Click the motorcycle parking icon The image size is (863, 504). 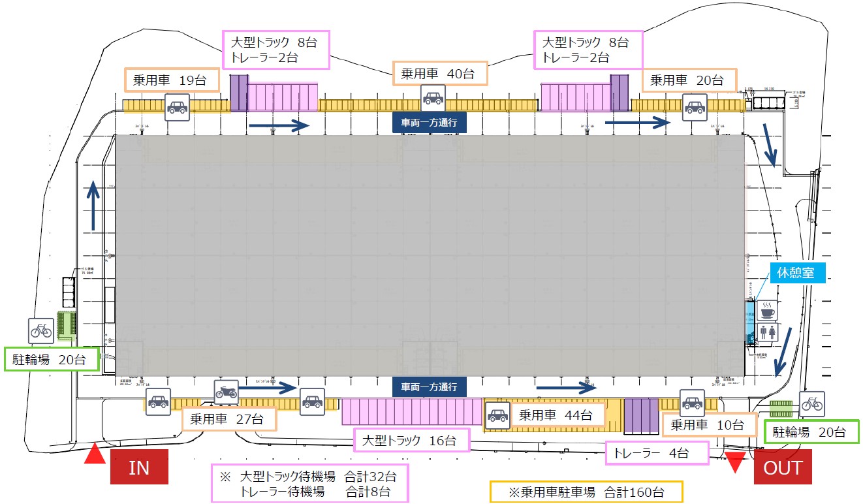click(226, 392)
